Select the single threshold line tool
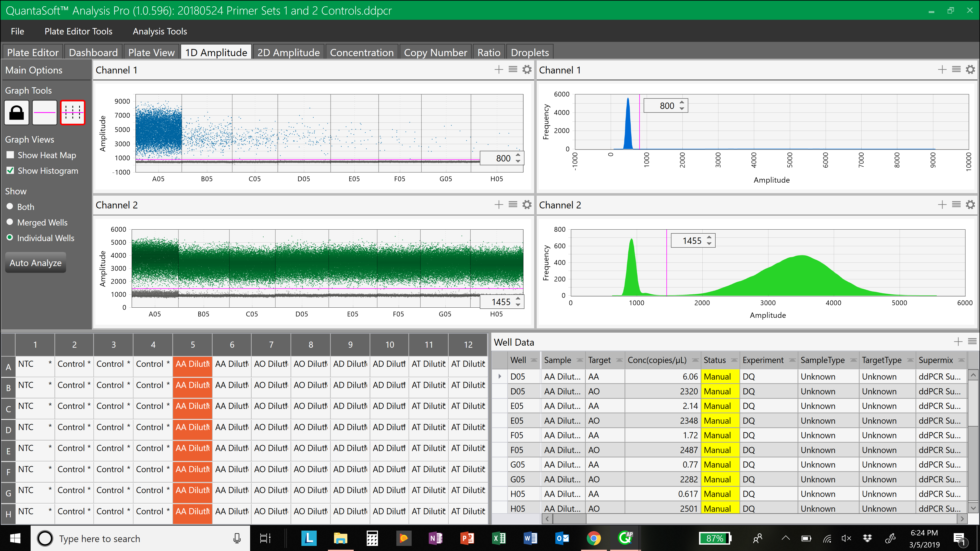 point(44,112)
